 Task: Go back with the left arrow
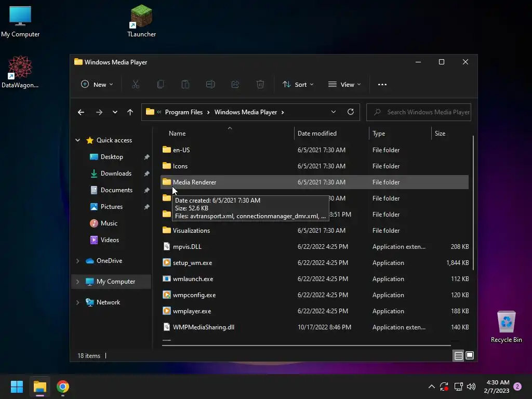[x=81, y=112]
